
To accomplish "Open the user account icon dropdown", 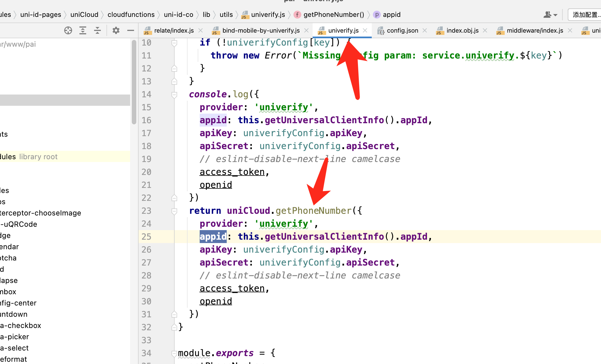I will tap(550, 15).
